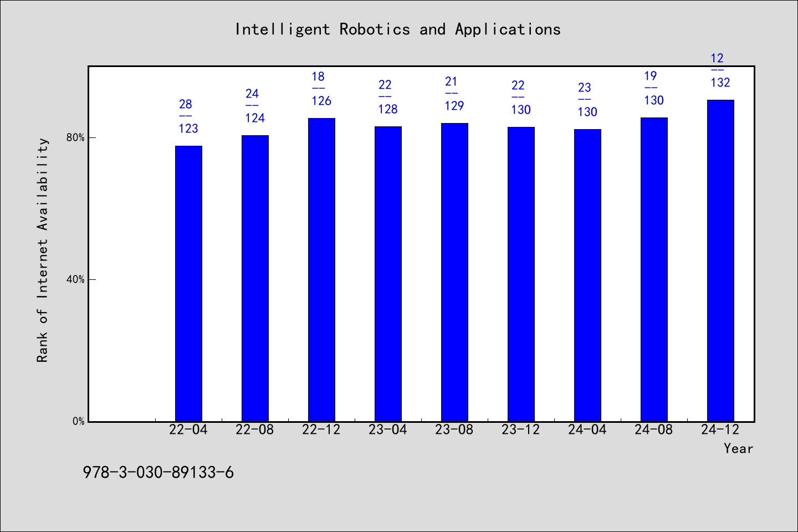Click the 28/123 rank label
The width and height of the screenshot is (798, 532).
click(188, 116)
